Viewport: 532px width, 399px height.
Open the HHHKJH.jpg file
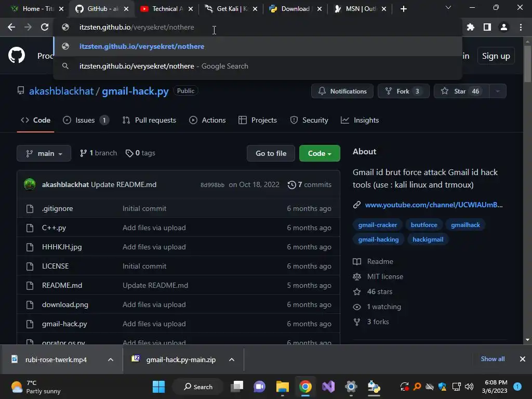62,247
